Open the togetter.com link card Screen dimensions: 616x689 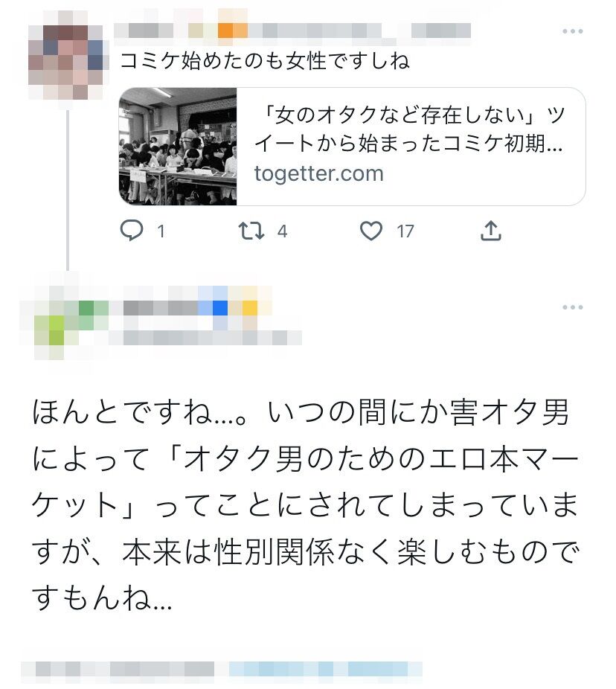353,147
